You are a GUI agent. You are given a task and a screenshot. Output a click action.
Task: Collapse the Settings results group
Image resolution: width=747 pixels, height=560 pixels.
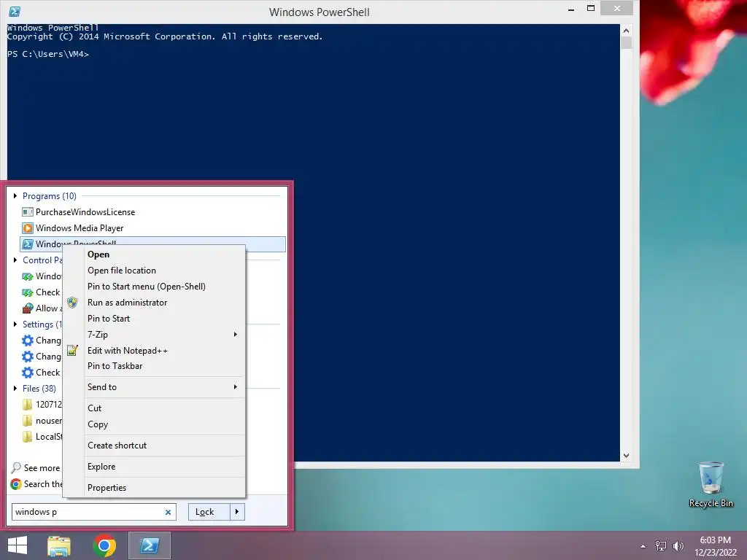click(15, 324)
